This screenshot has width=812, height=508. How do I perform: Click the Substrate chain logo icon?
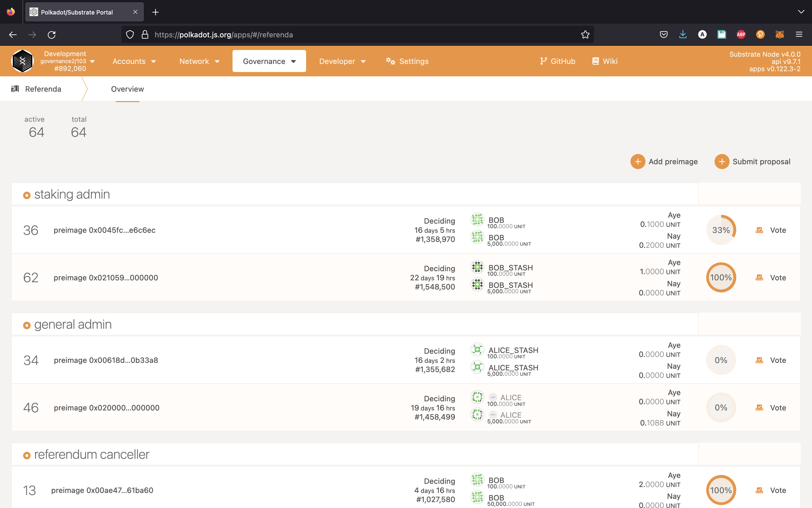pos(23,61)
